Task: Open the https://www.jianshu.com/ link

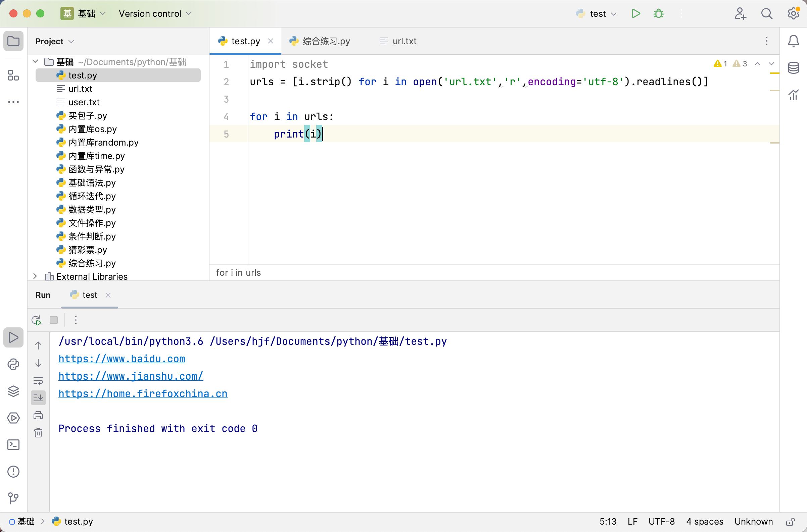Action: pos(131,376)
